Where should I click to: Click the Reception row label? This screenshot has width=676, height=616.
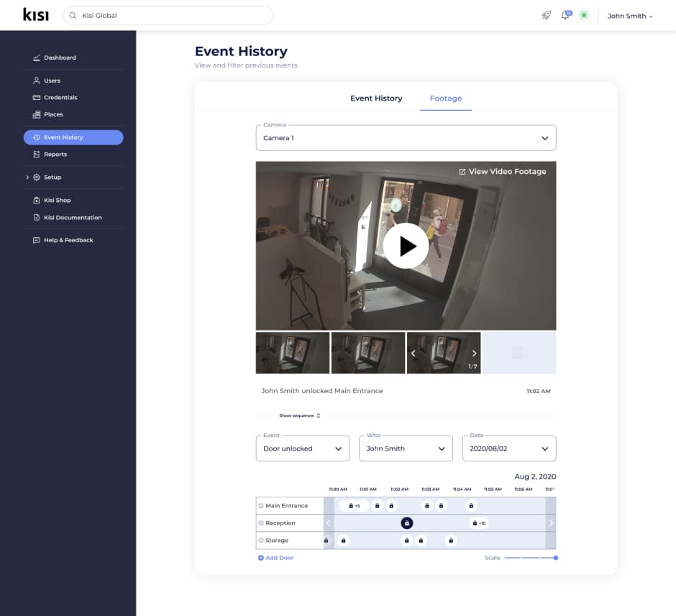280,523
